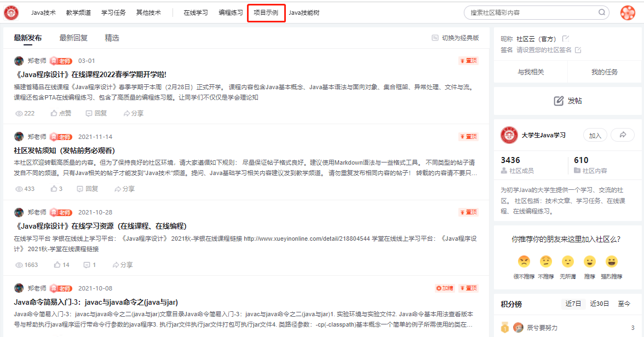Screen dimensions: 644x337
Task: Click the 加精 badge on the 2021-10-08 post
Action: point(445,288)
